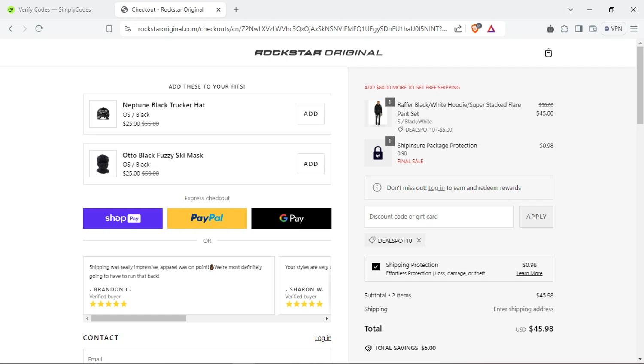Open the Brave Wallet icon
The image size is (644, 364).
(593, 29)
